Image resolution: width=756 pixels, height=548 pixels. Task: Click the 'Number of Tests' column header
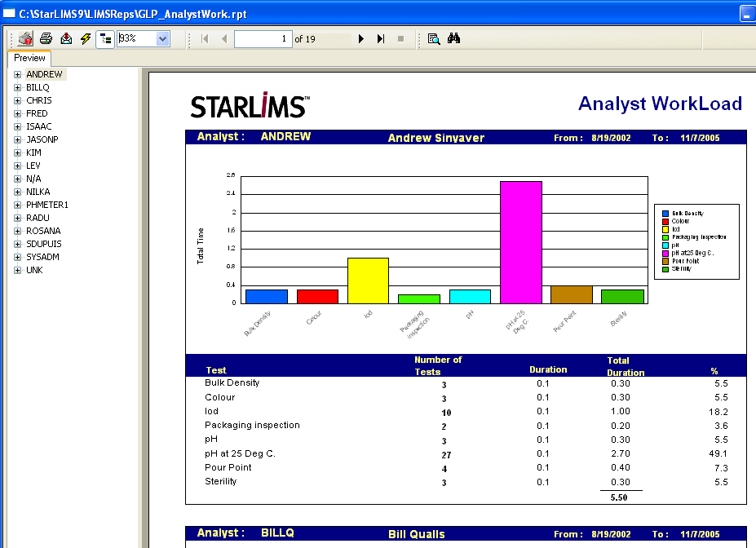(x=438, y=366)
